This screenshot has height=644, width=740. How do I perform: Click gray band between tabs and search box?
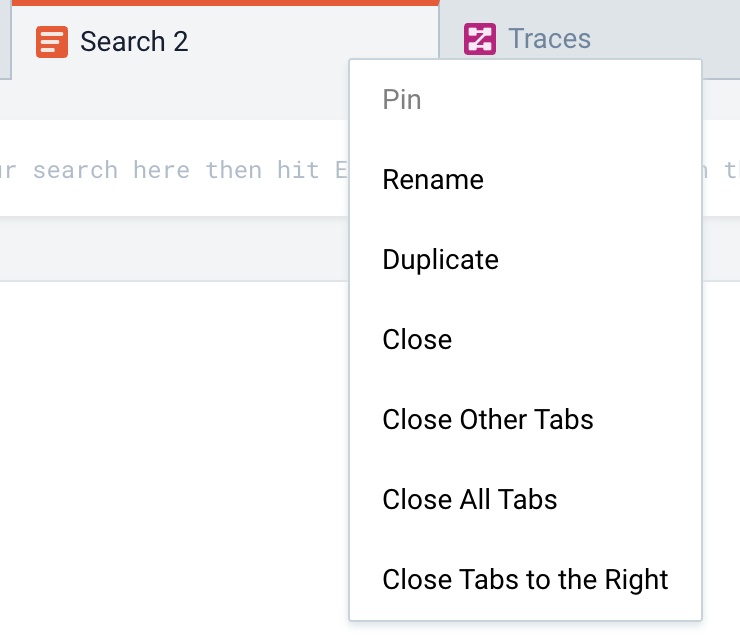point(170,100)
